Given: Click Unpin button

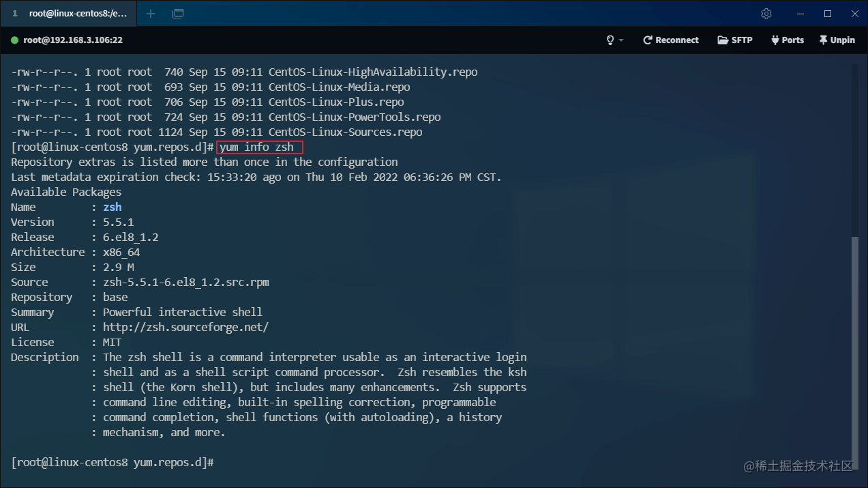Looking at the screenshot, I should [x=837, y=40].
